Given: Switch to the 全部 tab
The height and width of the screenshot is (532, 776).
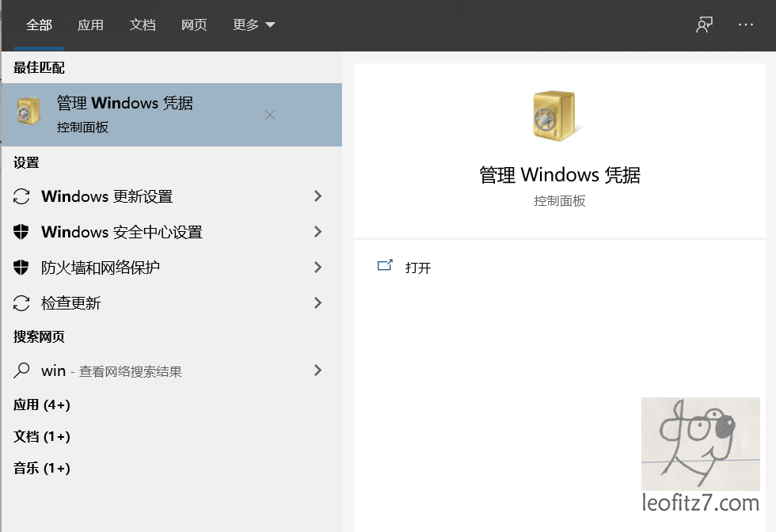Looking at the screenshot, I should pos(39,25).
